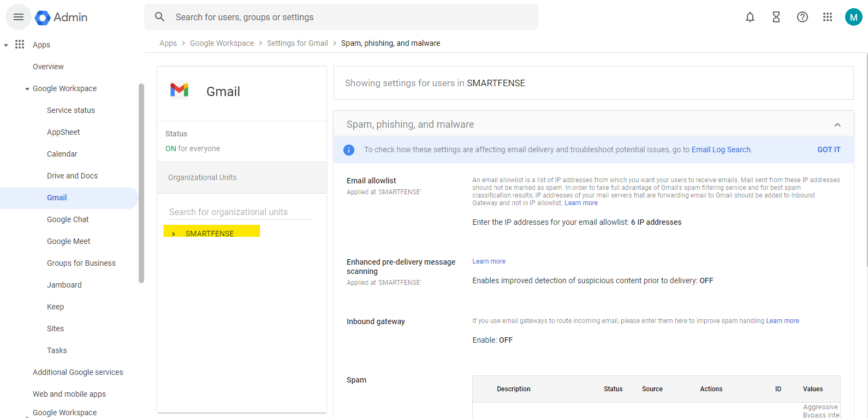Click the Spam setting label
The height and width of the screenshot is (418, 868).
pos(356,380)
